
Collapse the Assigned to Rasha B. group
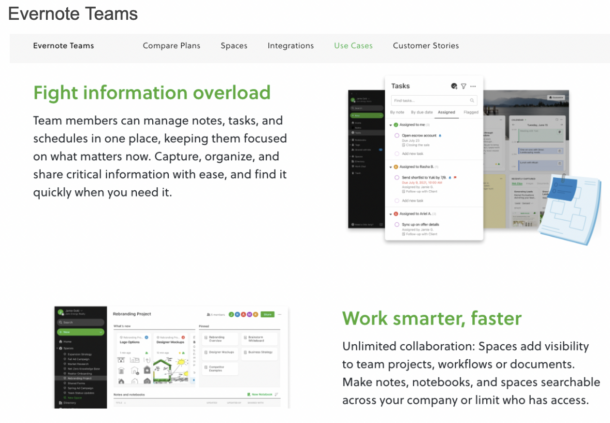[x=391, y=167]
